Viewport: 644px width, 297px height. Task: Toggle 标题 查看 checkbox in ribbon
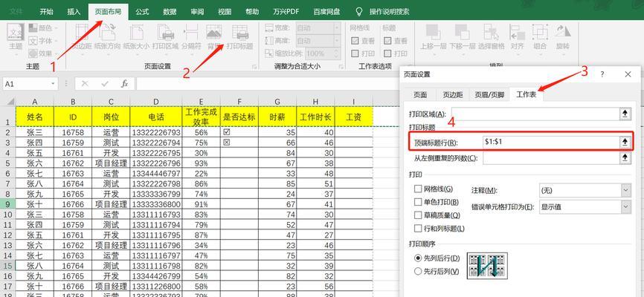coord(387,41)
